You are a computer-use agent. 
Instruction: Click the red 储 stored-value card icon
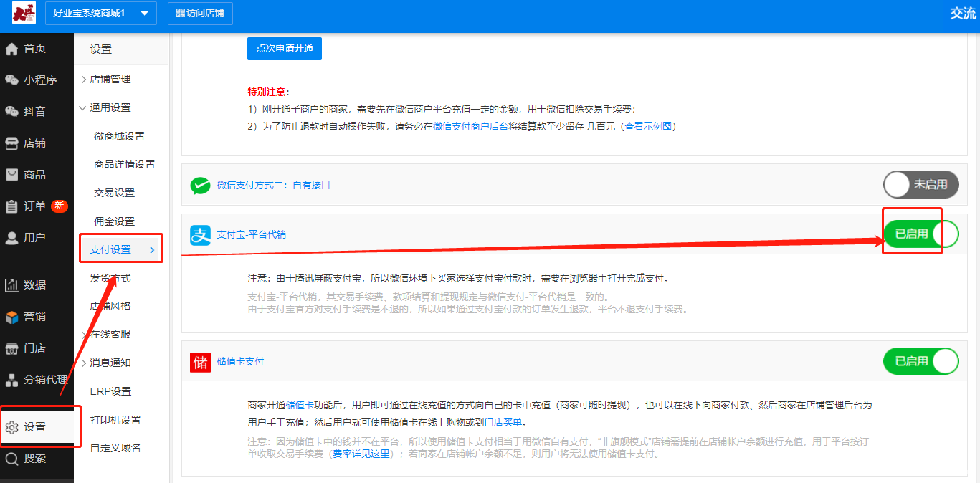pyautogui.click(x=200, y=362)
